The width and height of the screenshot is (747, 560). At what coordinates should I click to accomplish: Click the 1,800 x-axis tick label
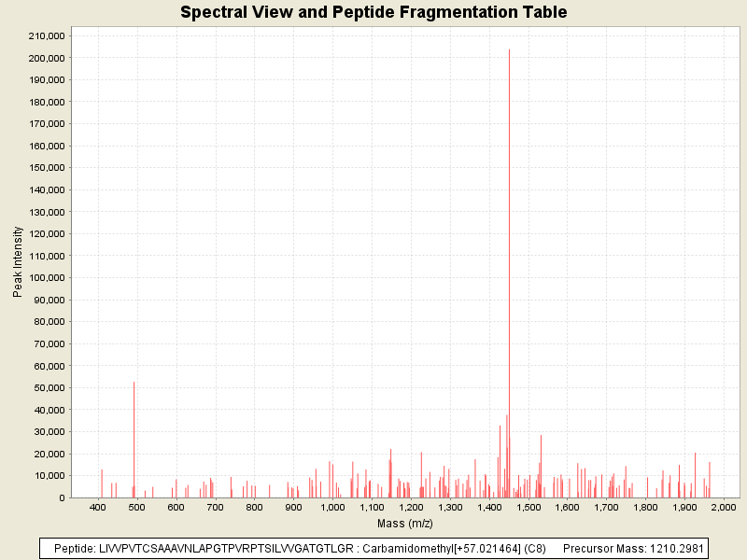[646, 509]
